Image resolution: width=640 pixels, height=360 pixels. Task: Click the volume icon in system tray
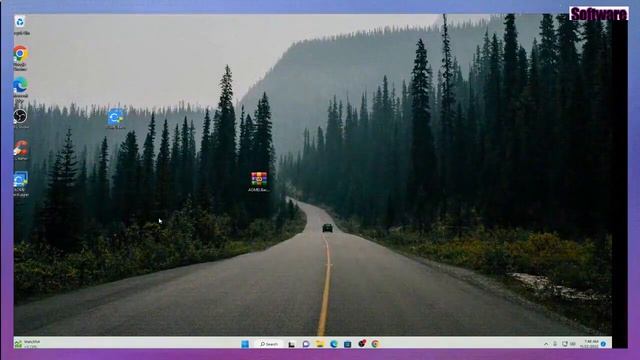[573, 344]
